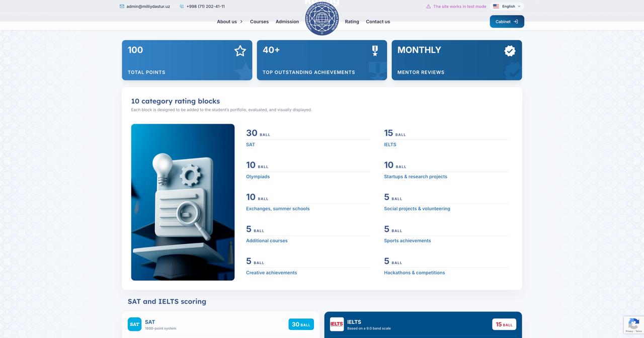The image size is (644, 338).
Task: Click the phone icon beside the number
Action: pos(182,7)
